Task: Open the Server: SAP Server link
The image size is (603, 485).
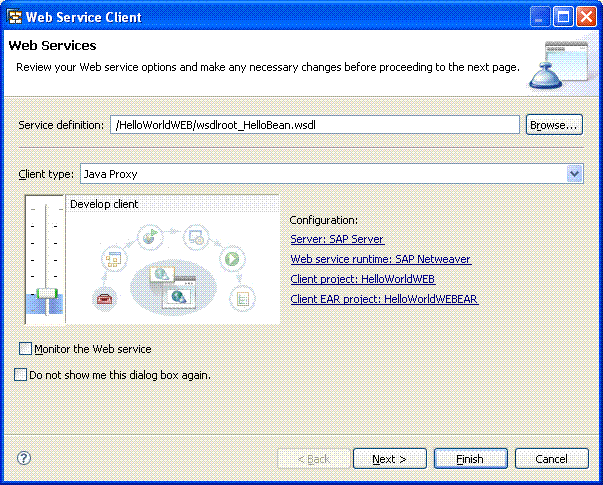Action: click(x=336, y=240)
